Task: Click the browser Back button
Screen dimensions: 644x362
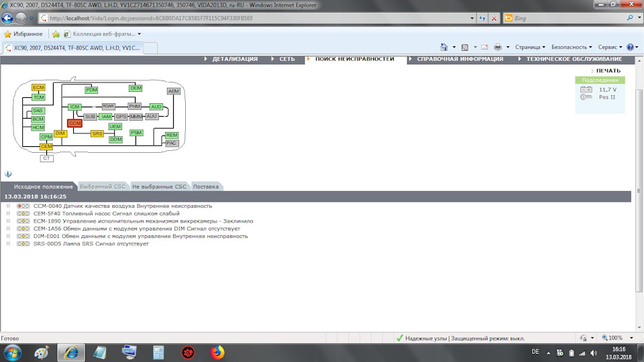Action: (7, 18)
